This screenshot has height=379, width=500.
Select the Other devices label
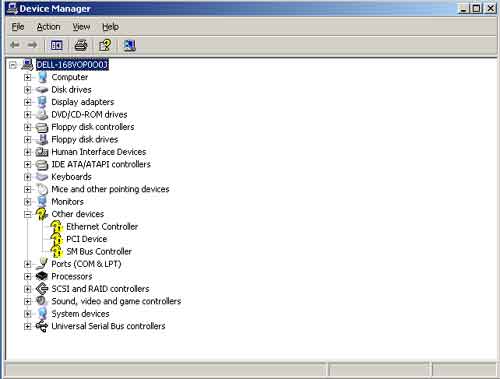tap(78, 214)
